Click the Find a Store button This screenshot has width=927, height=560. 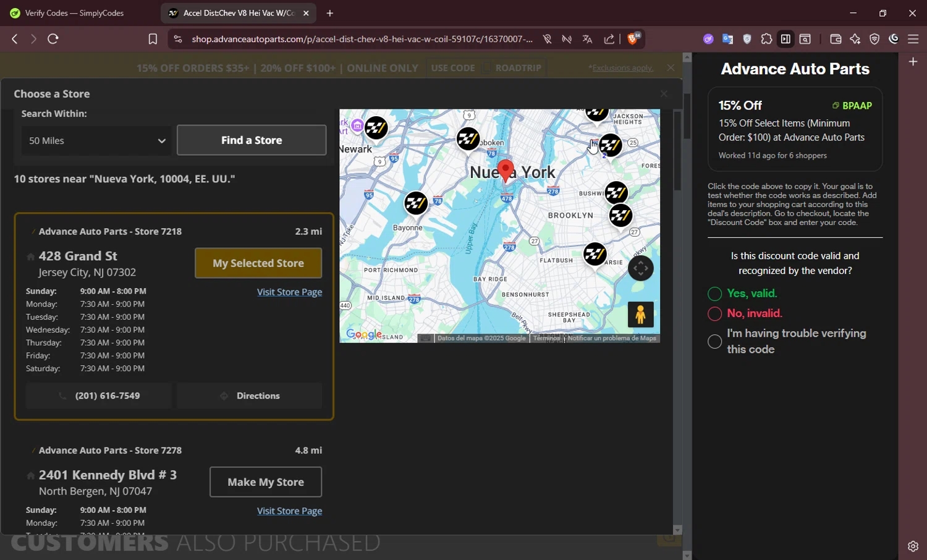tap(252, 140)
